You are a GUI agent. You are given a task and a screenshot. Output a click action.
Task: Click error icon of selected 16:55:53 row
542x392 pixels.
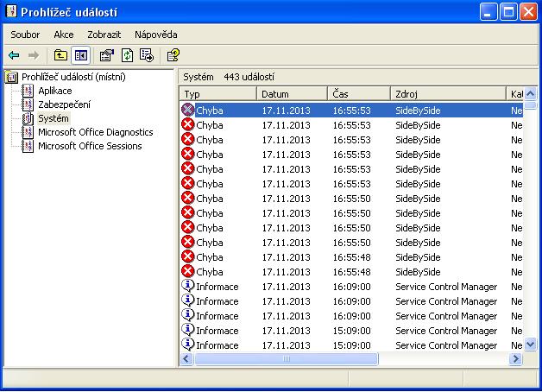(x=187, y=110)
